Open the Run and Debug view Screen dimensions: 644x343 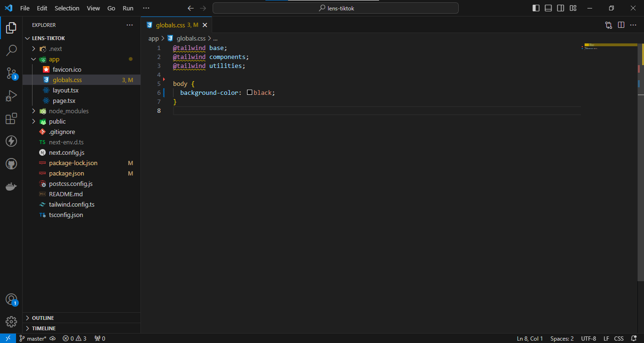(11, 96)
